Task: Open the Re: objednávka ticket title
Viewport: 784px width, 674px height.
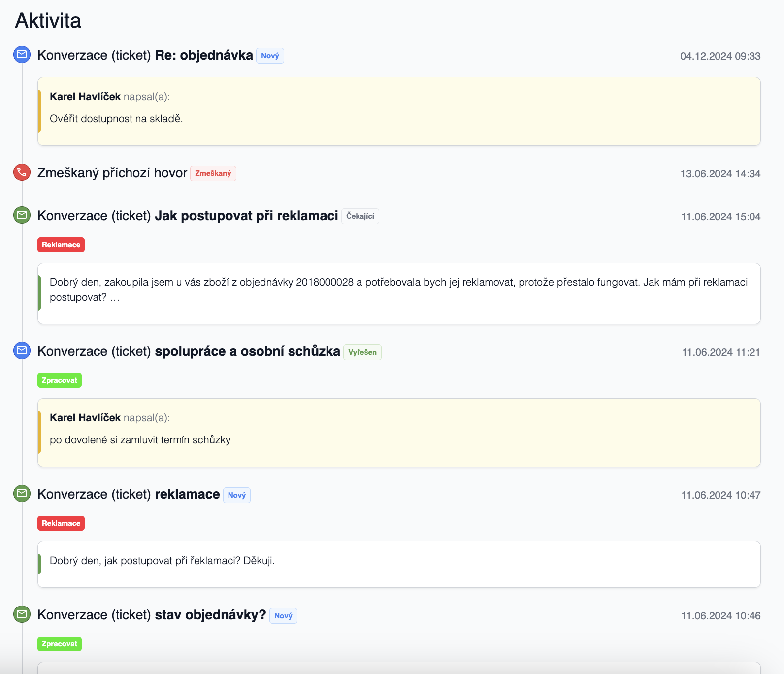Action: pos(204,55)
